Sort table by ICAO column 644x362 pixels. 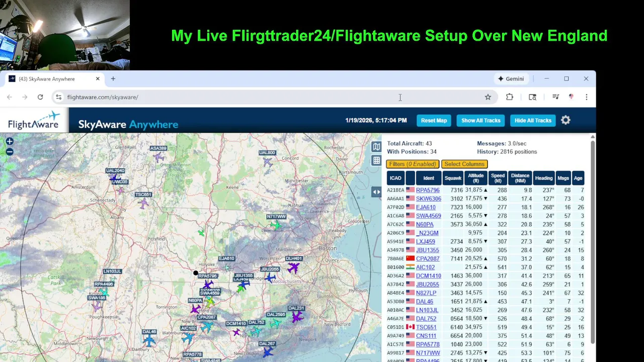point(395,178)
